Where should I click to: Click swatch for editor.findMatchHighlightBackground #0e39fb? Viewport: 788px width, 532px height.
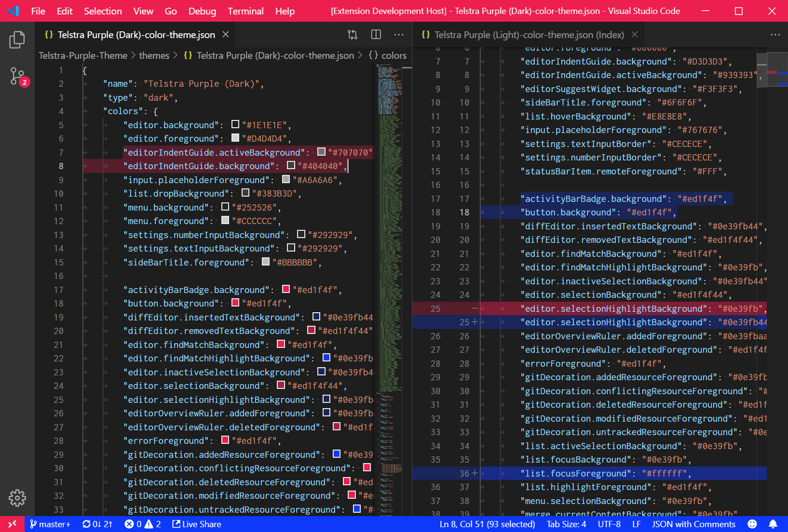coord(326,358)
